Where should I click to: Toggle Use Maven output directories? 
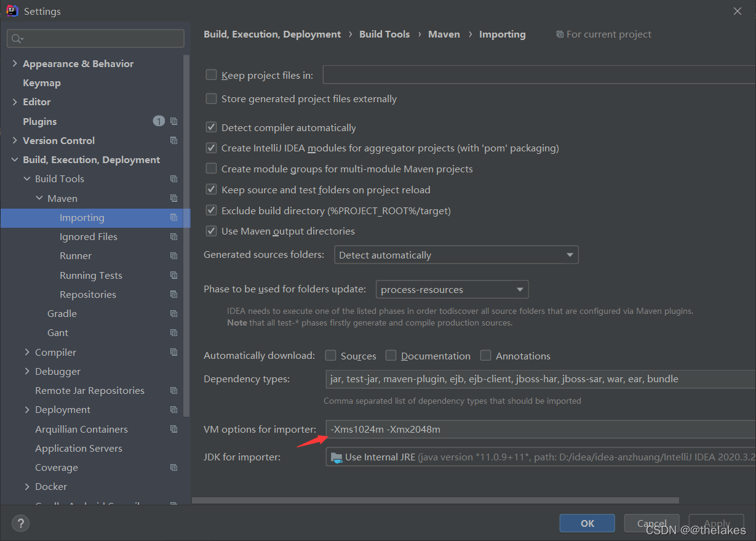211,231
